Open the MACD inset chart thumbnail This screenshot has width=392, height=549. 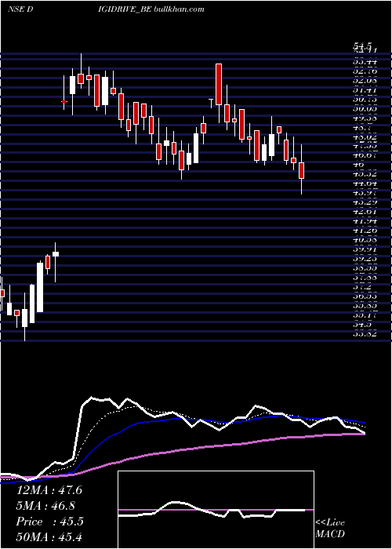pyautogui.click(x=216, y=510)
